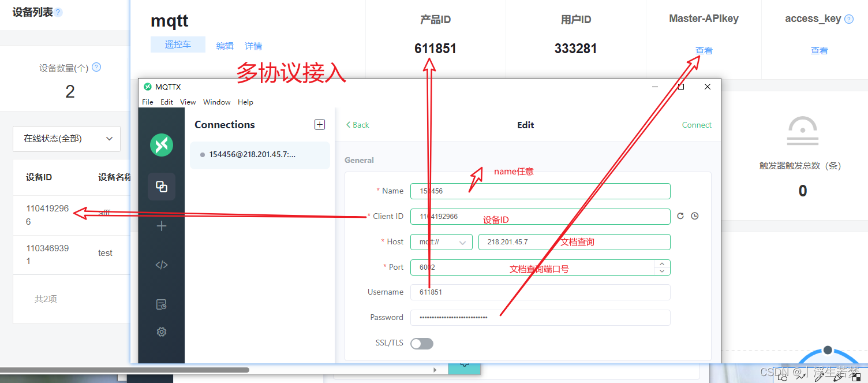Screen dimensions: 868x383
Task: Click the Name input field
Action: [540, 191]
